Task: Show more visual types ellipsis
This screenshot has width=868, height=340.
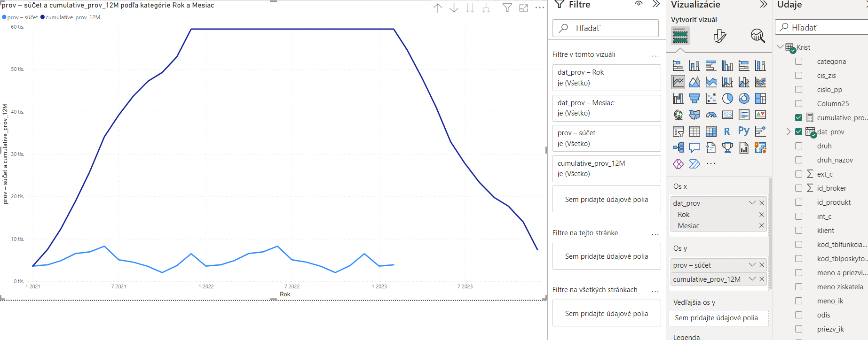Action: [711, 163]
